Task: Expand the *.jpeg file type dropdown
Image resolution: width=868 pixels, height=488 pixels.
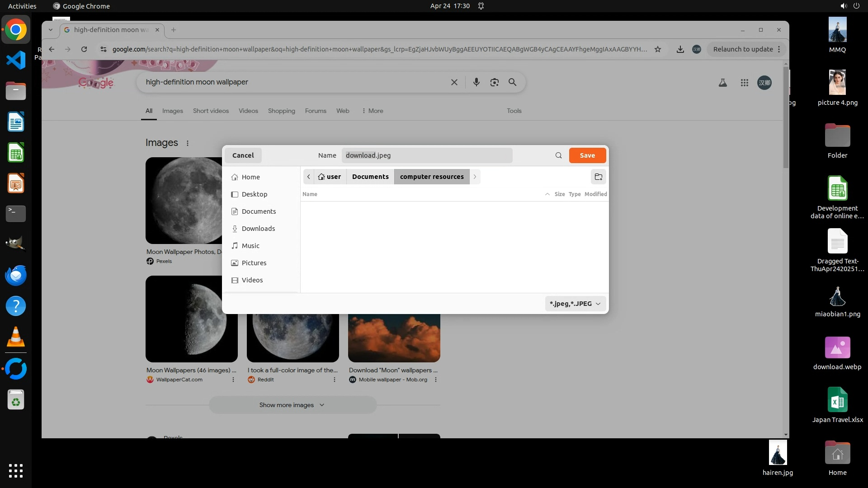Action: pyautogui.click(x=575, y=304)
